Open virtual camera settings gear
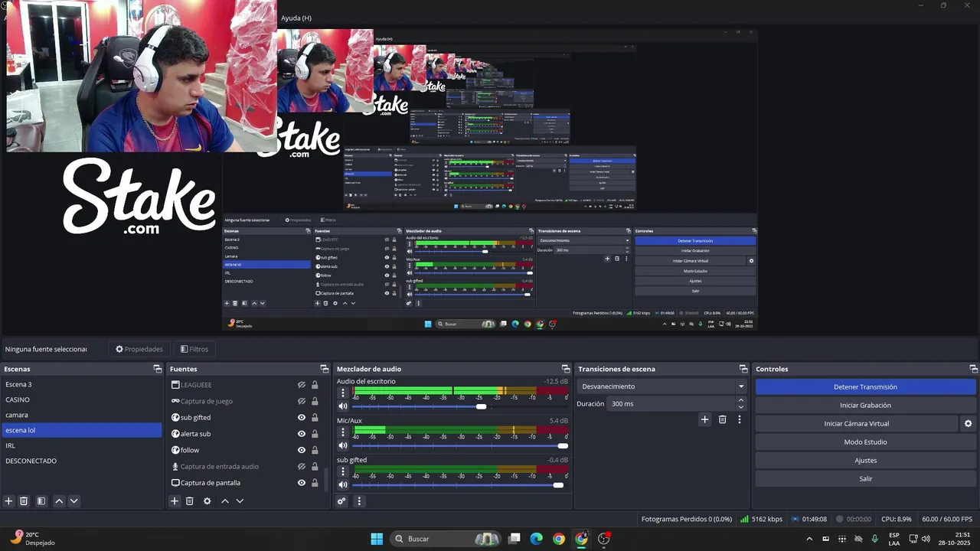Viewport: 980px width, 551px height. tap(968, 423)
